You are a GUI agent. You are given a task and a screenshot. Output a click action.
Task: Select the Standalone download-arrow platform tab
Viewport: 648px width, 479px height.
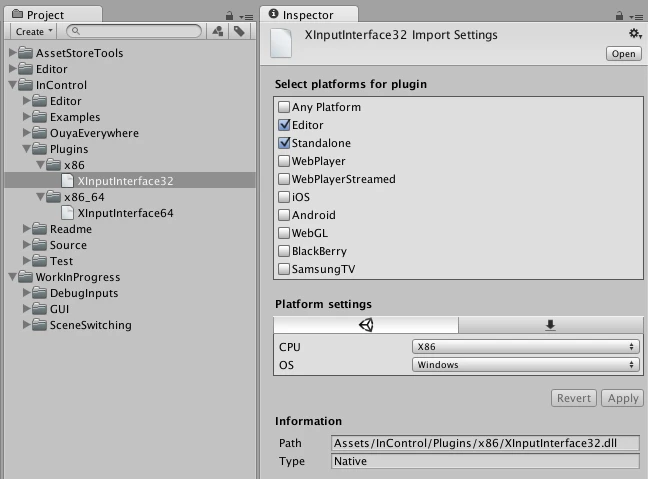tap(550, 325)
